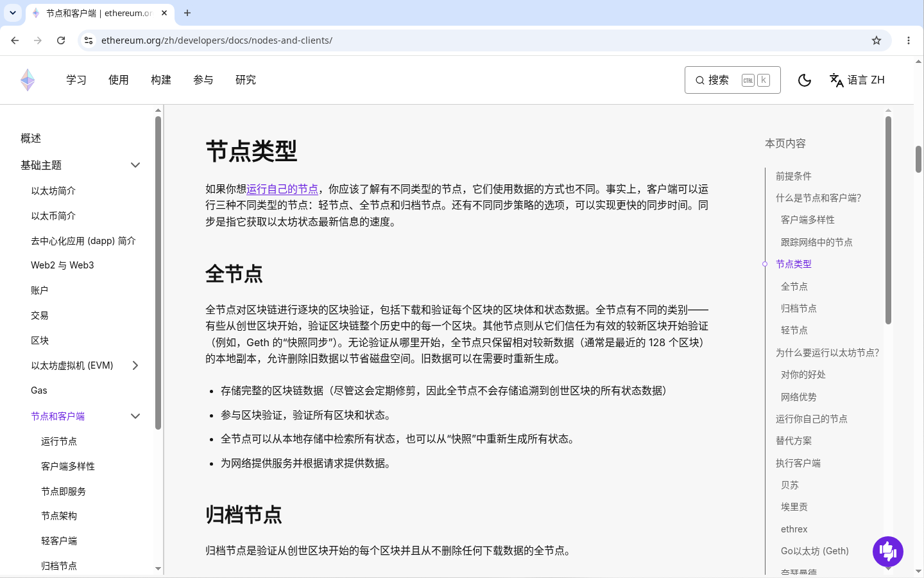Screen dimensions: 924x578
Task: Click the Ethereum logo home icon
Action: [x=28, y=80]
